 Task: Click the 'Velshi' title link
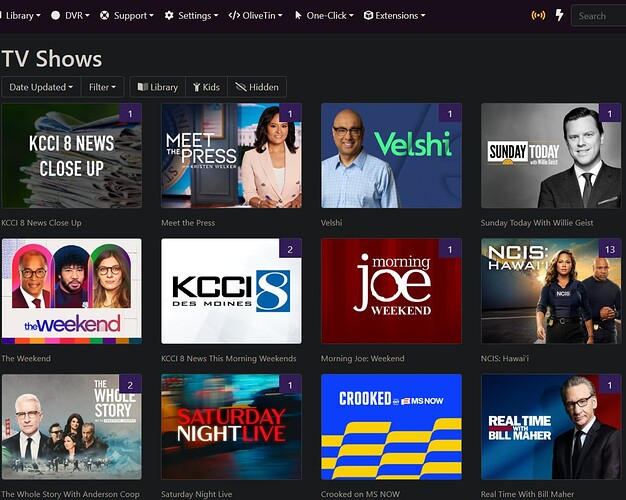coord(331,223)
